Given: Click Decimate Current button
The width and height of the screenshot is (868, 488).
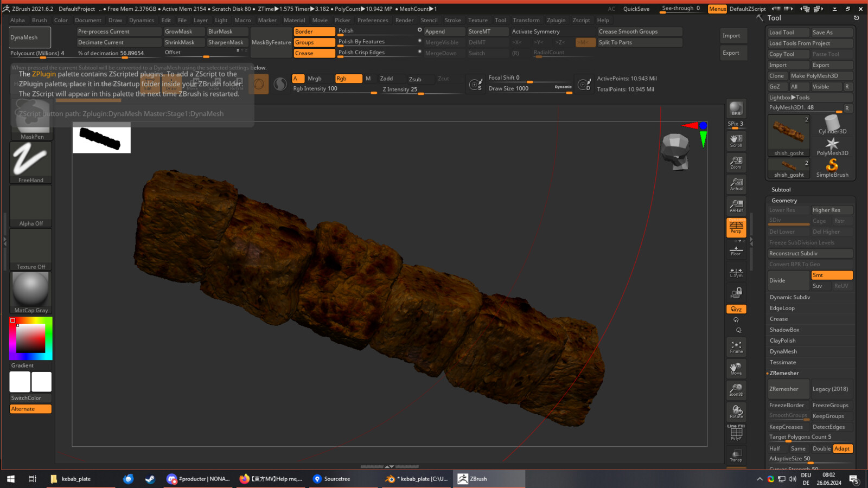Looking at the screenshot, I should click(x=119, y=42).
